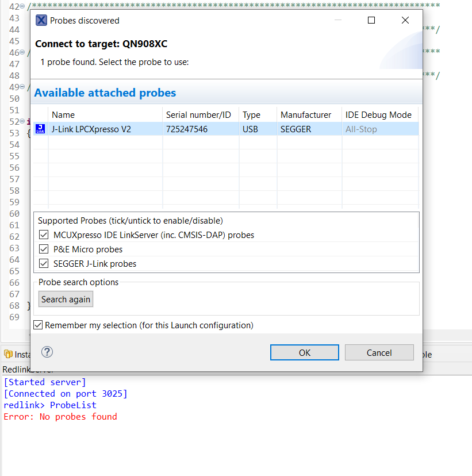Untick MCUXpresso IDE LinkServer probes checkbox
This screenshot has height=476, width=472.
point(44,235)
